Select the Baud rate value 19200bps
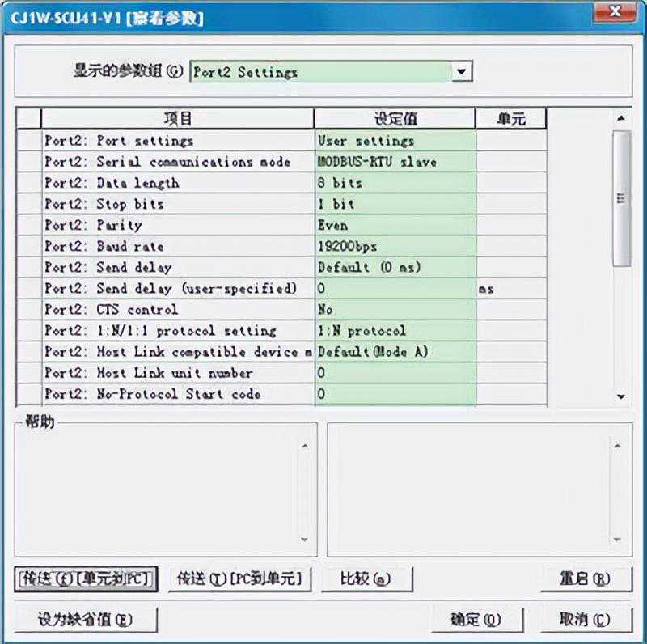Viewport: 647px width, 644px height. point(395,246)
